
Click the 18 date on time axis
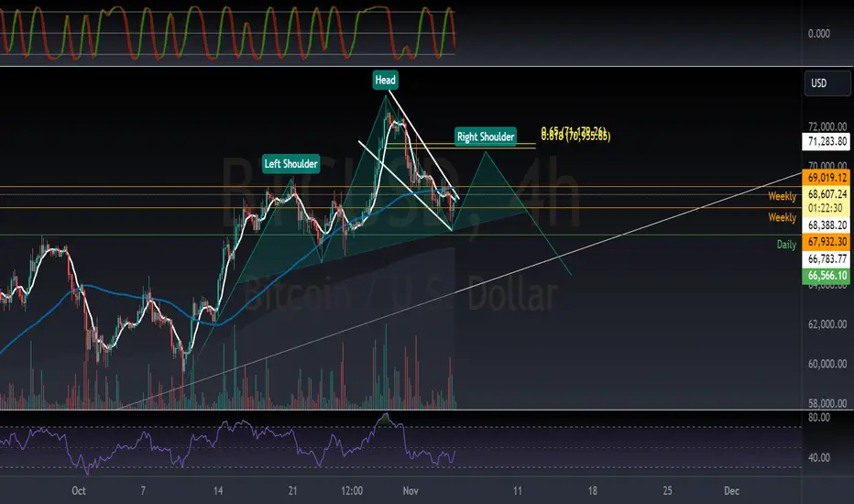click(x=593, y=491)
